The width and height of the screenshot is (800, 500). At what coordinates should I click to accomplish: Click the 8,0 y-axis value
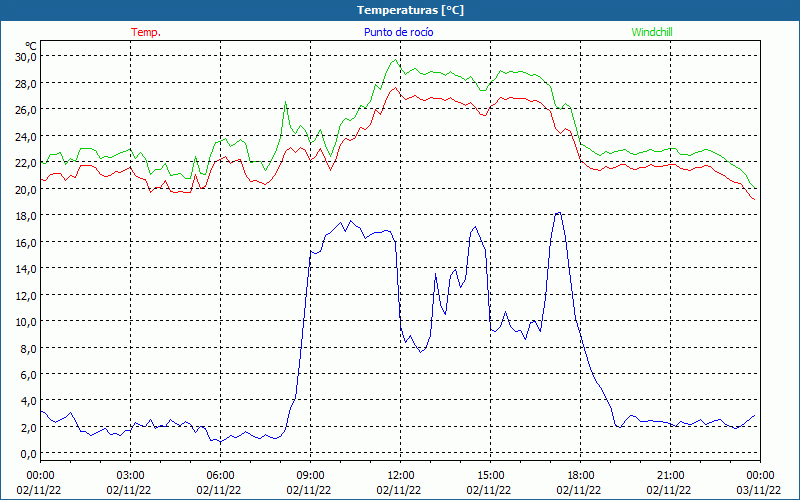click(x=28, y=348)
